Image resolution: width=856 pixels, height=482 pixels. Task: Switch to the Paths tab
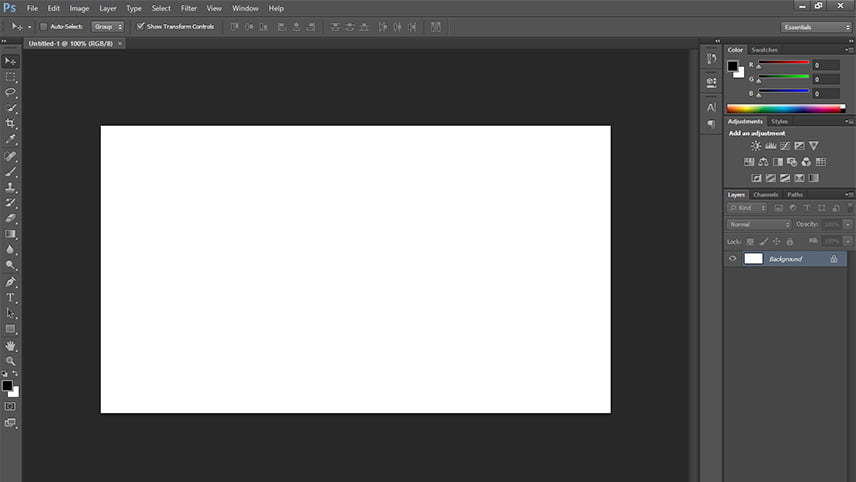[795, 194]
